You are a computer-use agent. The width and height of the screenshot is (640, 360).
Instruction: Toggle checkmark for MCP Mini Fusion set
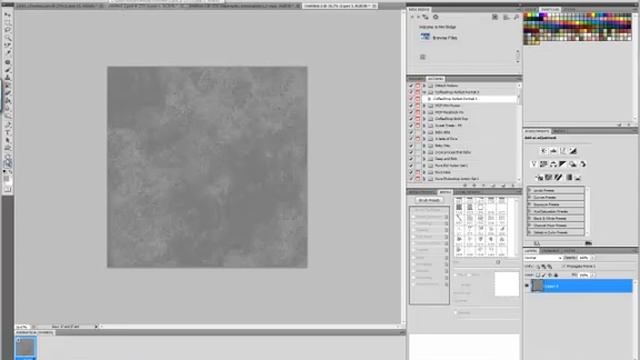pos(411,106)
